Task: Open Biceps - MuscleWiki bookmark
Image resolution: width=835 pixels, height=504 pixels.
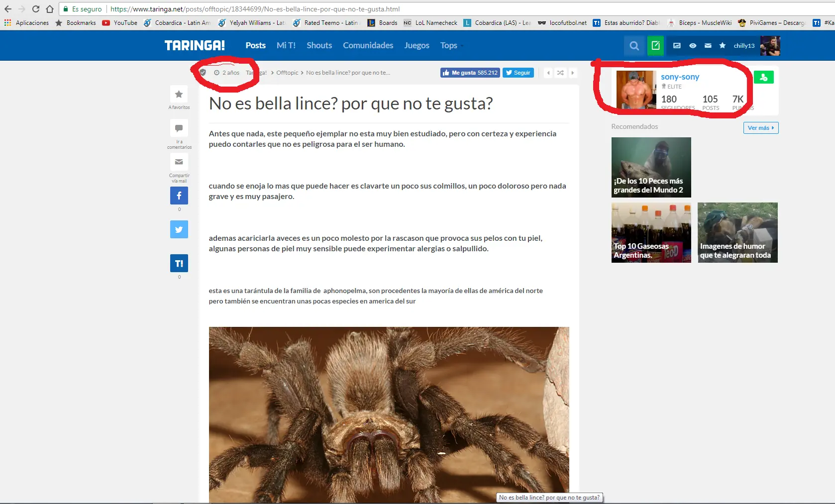Action: (700, 23)
